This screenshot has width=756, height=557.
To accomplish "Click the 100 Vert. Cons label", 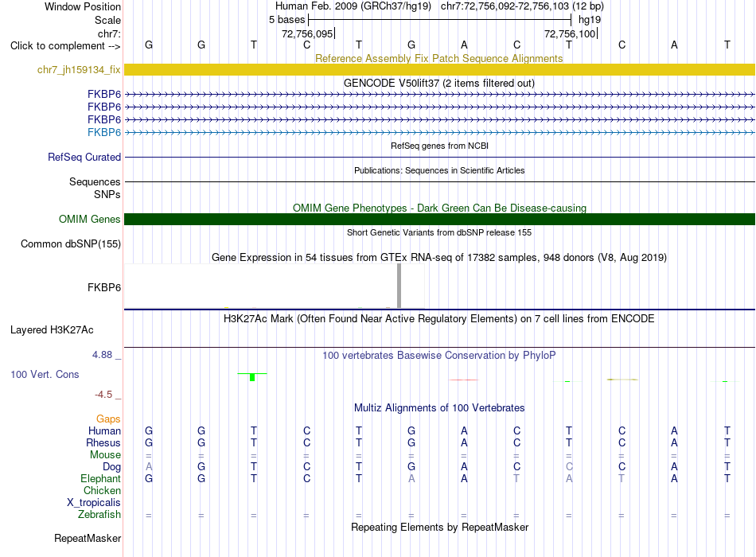I will (45, 374).
